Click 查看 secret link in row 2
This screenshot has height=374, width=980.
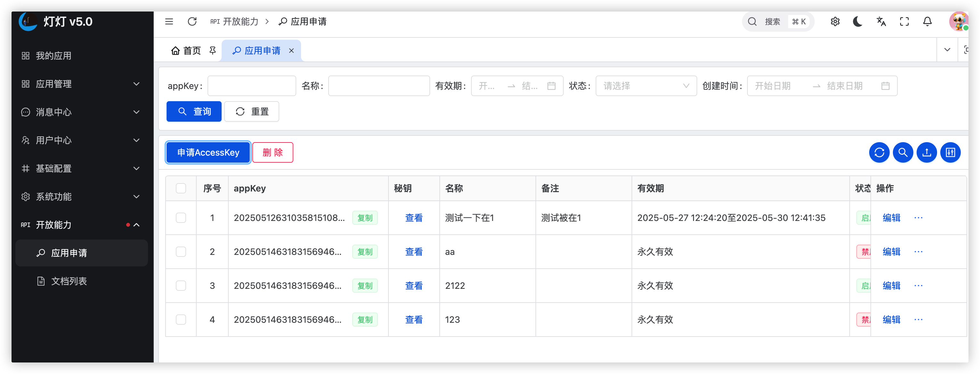coord(413,252)
